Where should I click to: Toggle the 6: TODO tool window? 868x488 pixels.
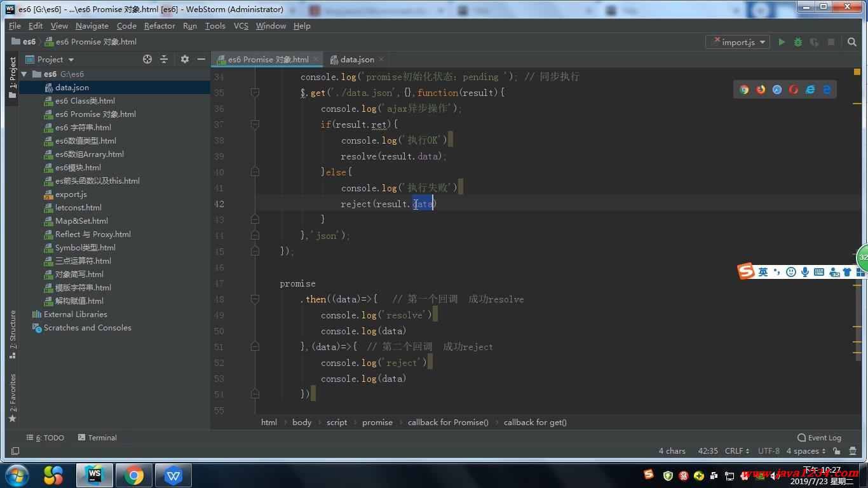pos(45,438)
